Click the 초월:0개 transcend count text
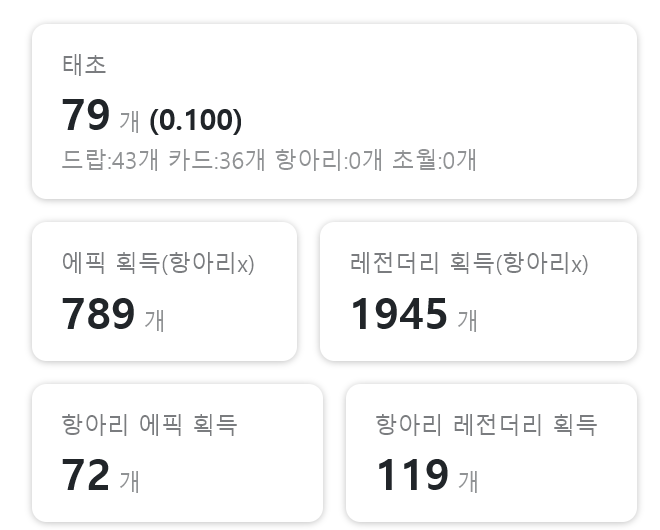The width and height of the screenshot is (660, 530). click(x=434, y=160)
